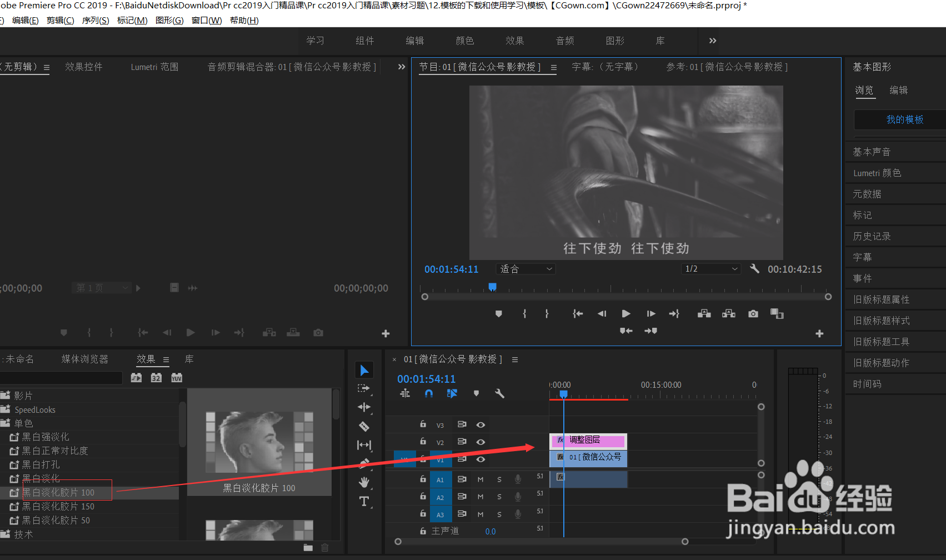Open the 历史记录 panel
This screenshot has height=560, width=946.
click(x=872, y=236)
